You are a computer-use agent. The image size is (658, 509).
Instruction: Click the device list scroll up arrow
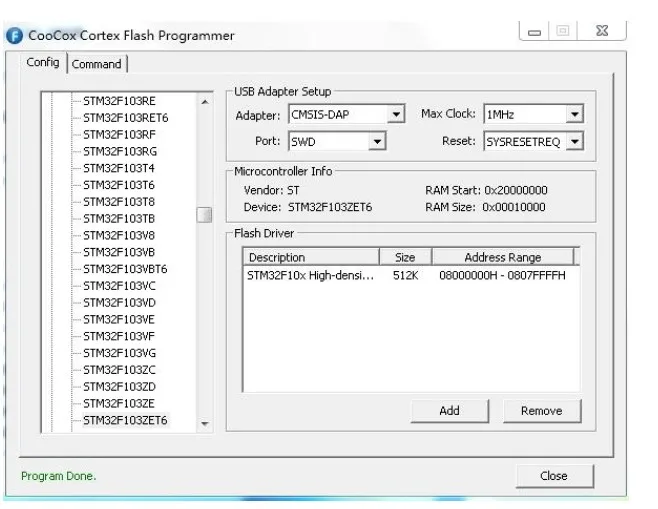tap(205, 102)
